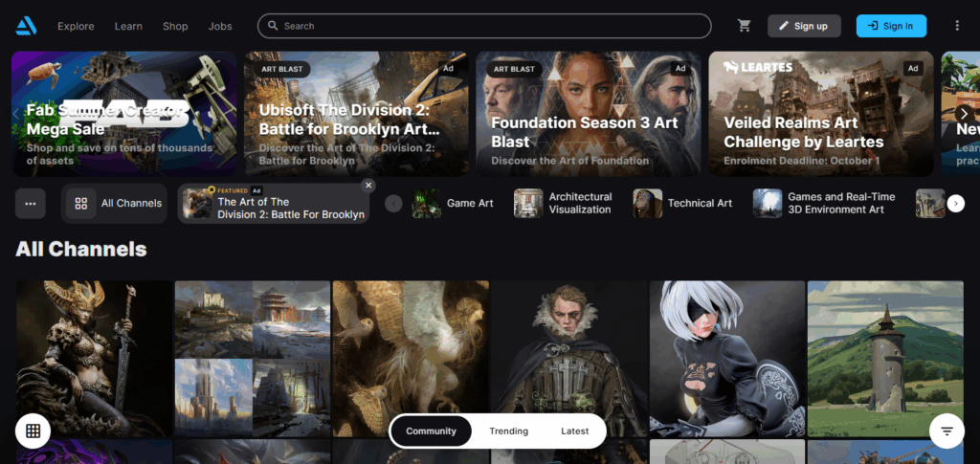
Task: Open the Learn menu
Action: click(128, 26)
